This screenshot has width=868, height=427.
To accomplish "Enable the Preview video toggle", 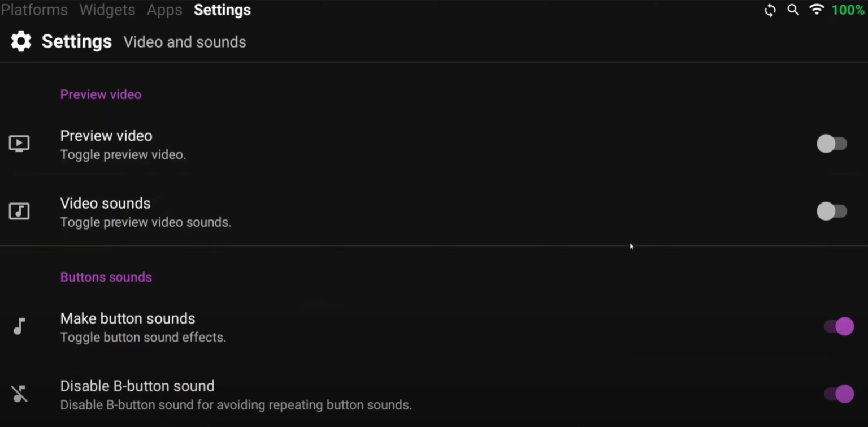I will click(832, 144).
